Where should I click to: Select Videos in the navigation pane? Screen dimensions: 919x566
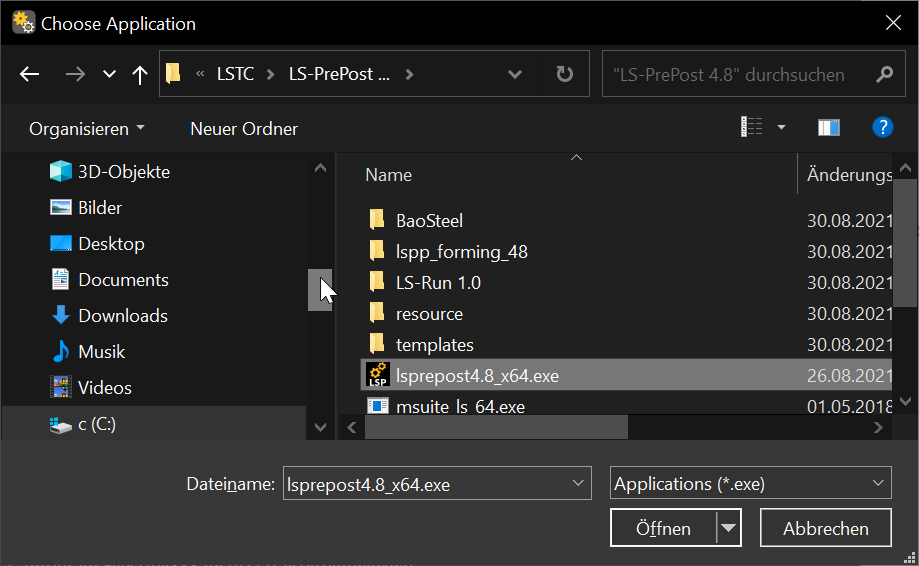[x=104, y=388]
